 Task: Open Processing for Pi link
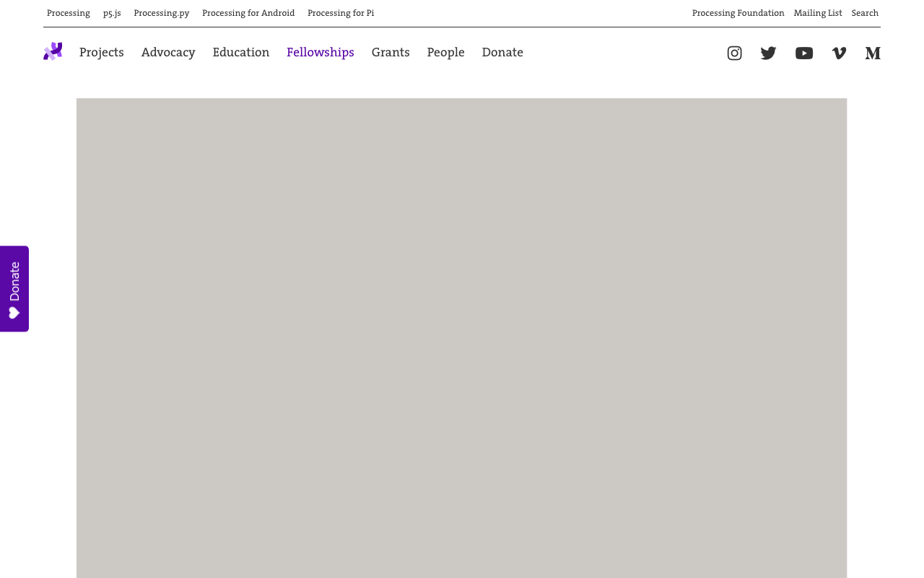point(341,13)
